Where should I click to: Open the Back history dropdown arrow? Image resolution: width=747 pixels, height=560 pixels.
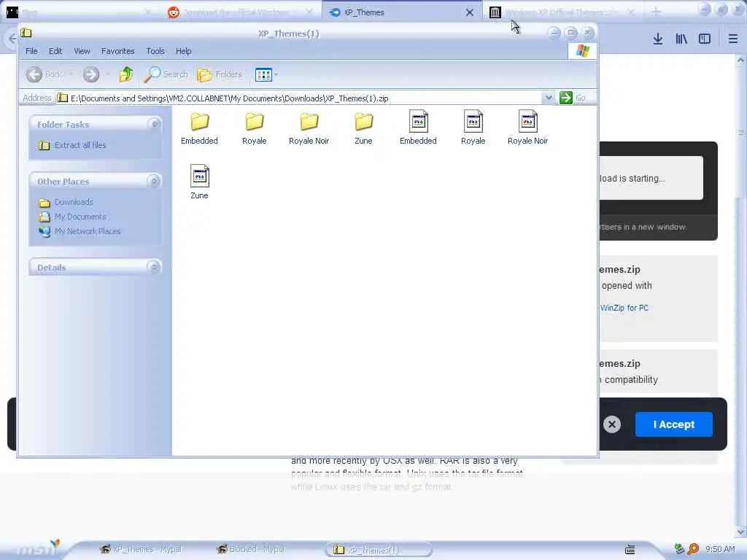pos(71,74)
